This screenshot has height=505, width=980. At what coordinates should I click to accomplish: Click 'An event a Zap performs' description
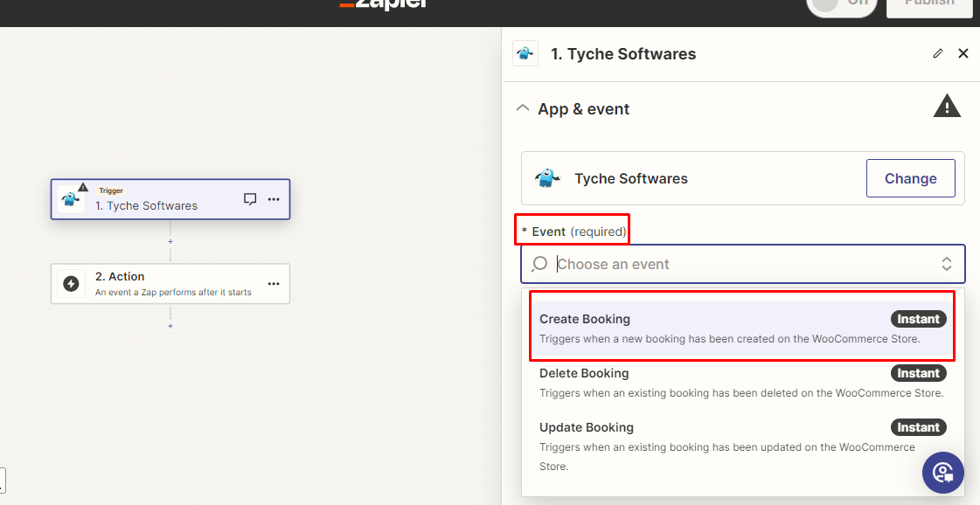(x=173, y=293)
